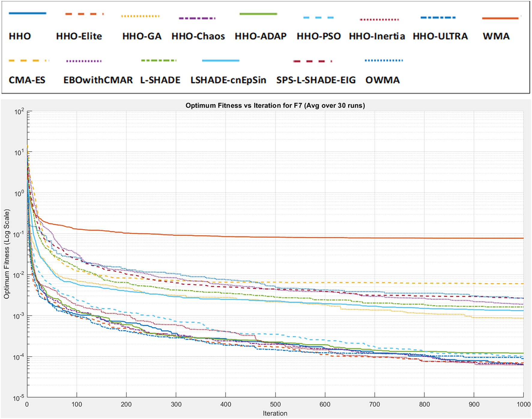Click the dashed orange HHO-Elite line sample
This screenshot has height=419, width=532.
click(84, 14)
